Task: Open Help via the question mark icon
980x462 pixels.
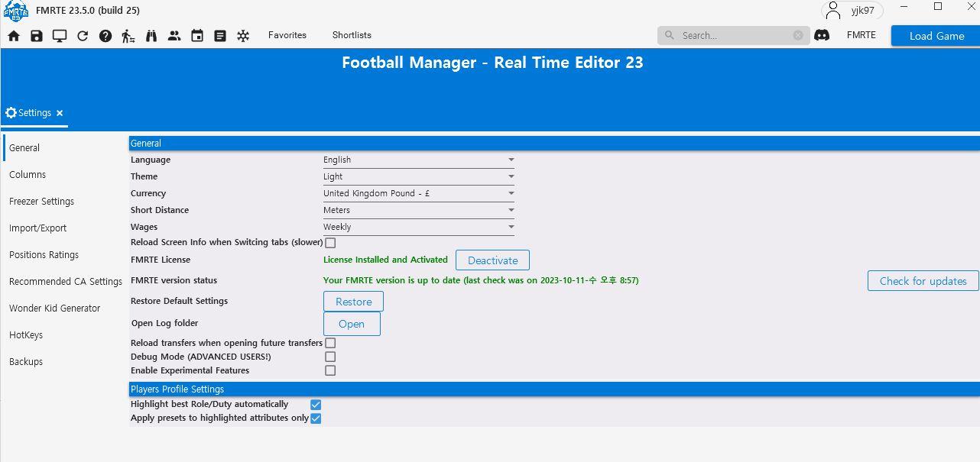Action: [x=105, y=36]
